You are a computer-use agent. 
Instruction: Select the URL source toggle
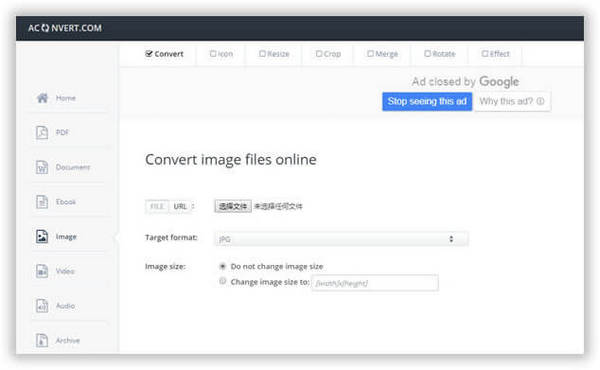point(180,206)
